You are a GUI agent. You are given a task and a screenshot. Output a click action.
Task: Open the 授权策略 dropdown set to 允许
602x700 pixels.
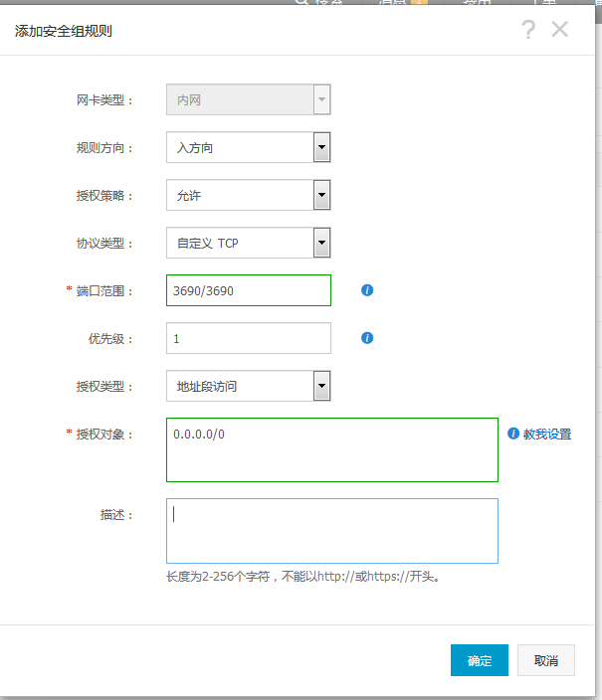point(248,196)
